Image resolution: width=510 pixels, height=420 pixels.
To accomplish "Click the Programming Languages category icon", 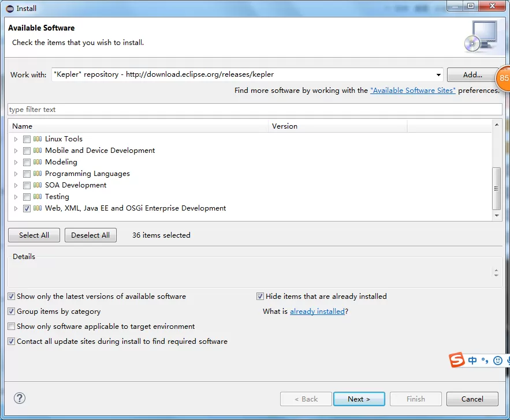I will click(x=38, y=174).
